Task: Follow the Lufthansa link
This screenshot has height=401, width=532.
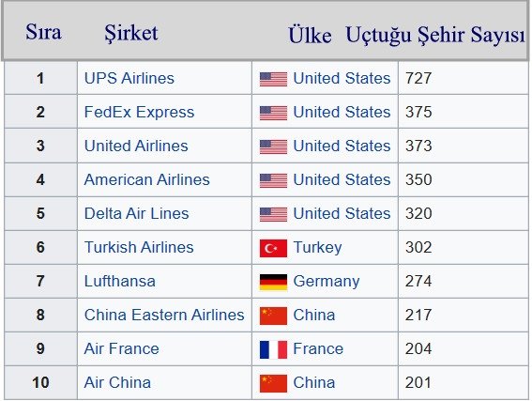Action: [x=120, y=281]
